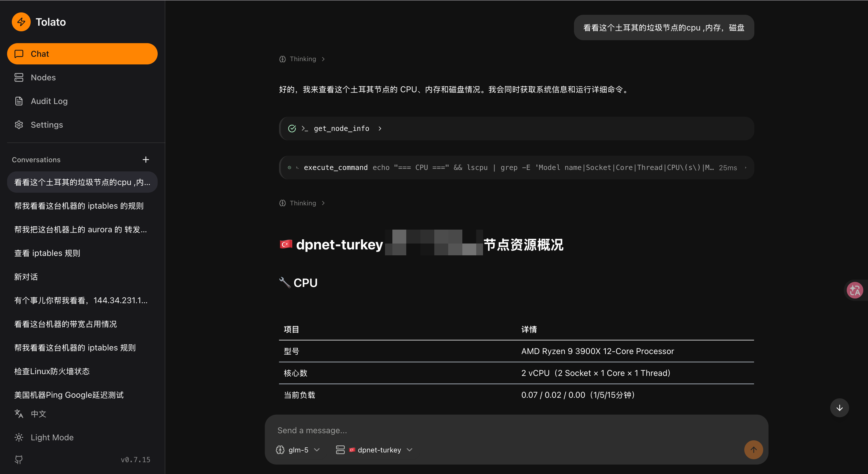Go to the Nodes page
The width and height of the screenshot is (868, 474).
(x=82, y=78)
